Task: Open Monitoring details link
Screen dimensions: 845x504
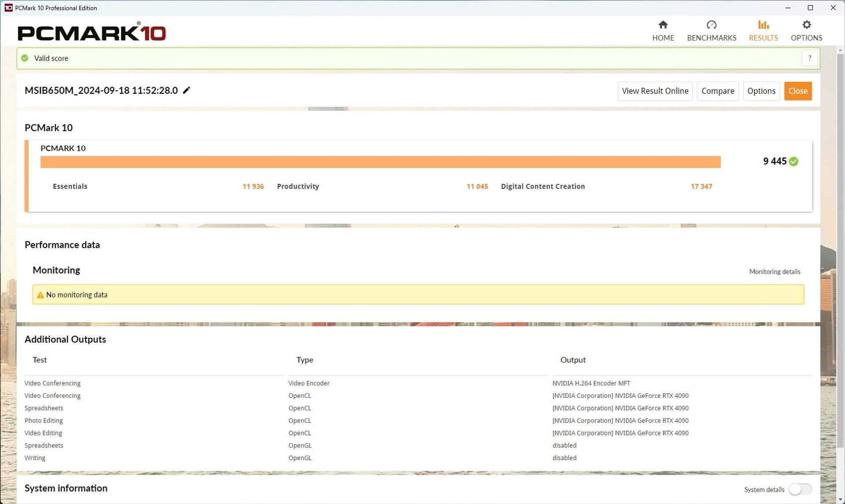Action: click(775, 272)
